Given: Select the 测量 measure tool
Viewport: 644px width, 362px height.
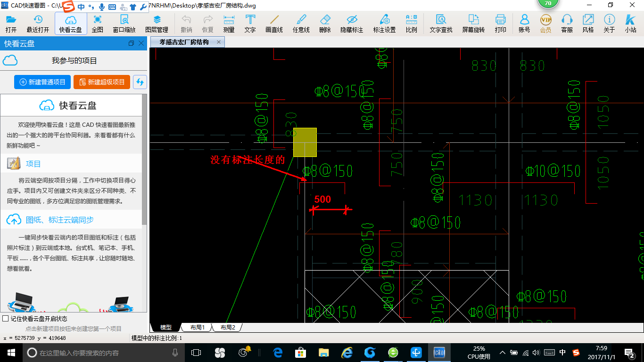Looking at the screenshot, I should 229,24.
